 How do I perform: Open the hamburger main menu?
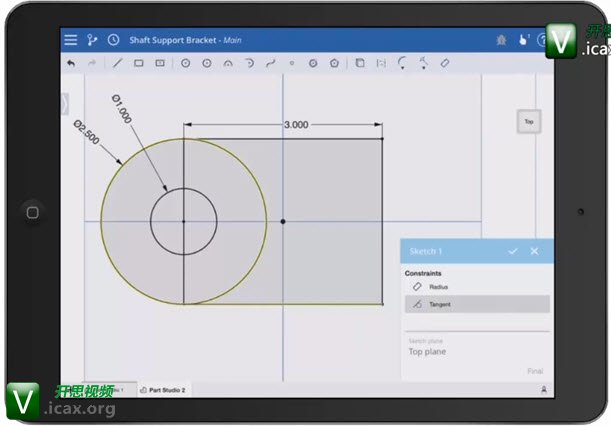(70, 40)
